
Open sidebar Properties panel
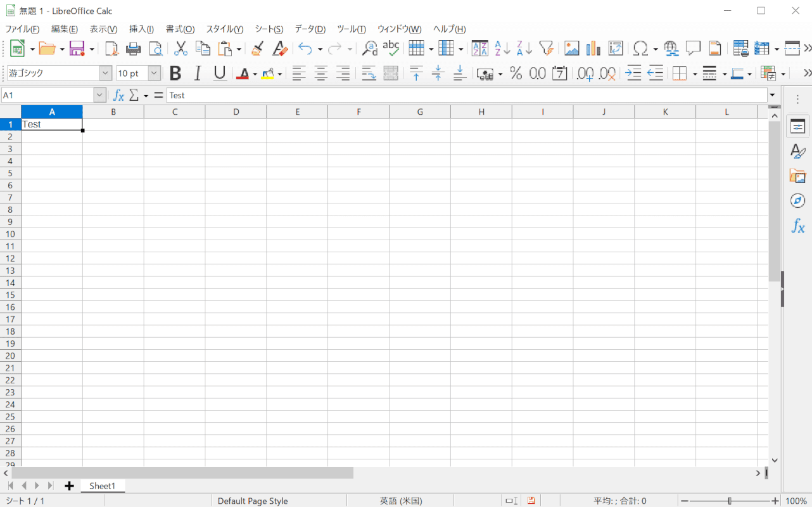pyautogui.click(x=797, y=126)
